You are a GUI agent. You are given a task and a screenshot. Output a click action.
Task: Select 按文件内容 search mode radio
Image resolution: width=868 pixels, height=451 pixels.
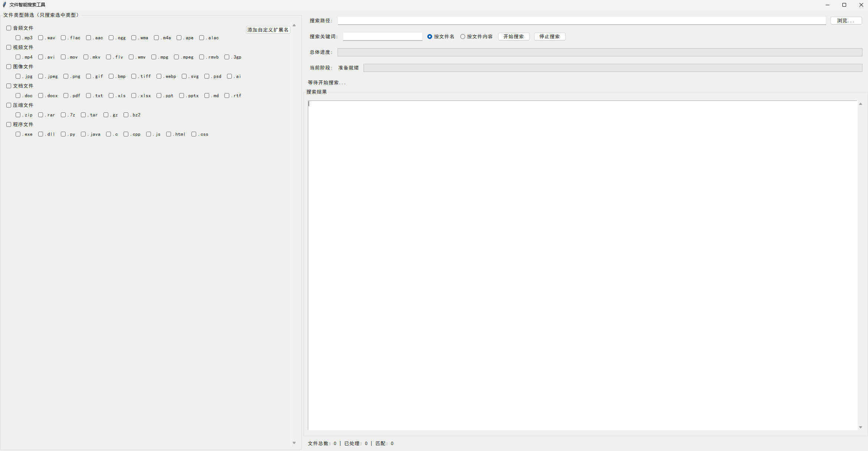tap(463, 37)
